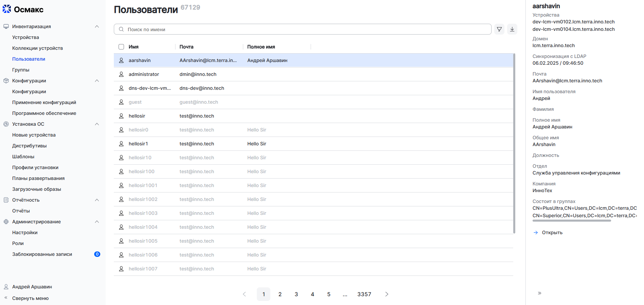Click the next page arrow in pagination
Viewport: 644px width, 305px height.
pyautogui.click(x=387, y=294)
